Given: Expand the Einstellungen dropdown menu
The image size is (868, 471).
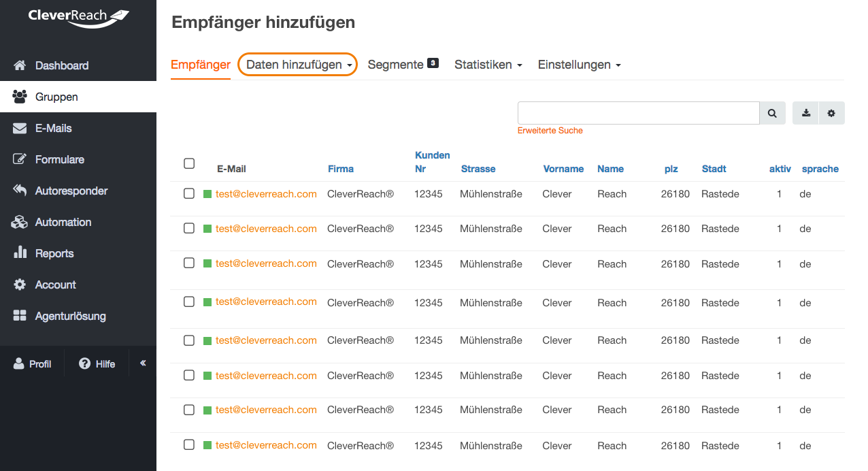Looking at the screenshot, I should (580, 65).
